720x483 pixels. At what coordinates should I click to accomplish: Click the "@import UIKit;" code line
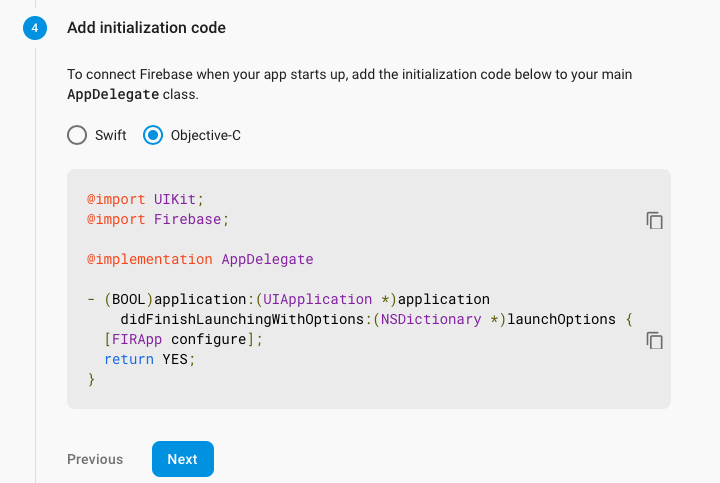pyautogui.click(x=145, y=199)
